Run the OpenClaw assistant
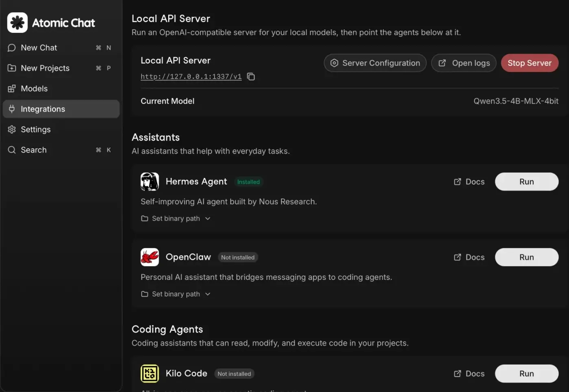This screenshot has width=569, height=392. 527,257
